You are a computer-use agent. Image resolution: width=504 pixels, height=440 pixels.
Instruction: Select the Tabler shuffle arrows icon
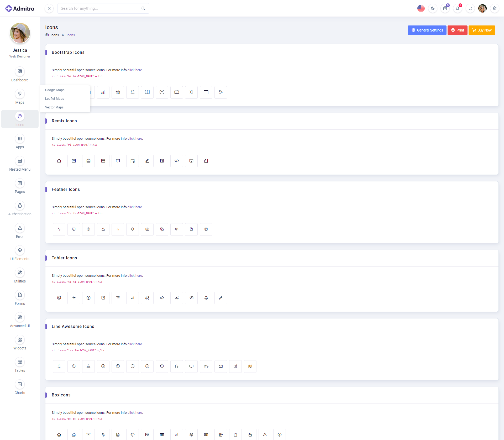pos(177,298)
